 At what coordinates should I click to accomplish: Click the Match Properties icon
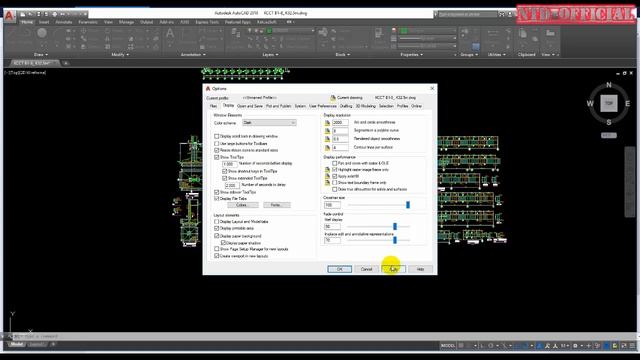coord(378,33)
